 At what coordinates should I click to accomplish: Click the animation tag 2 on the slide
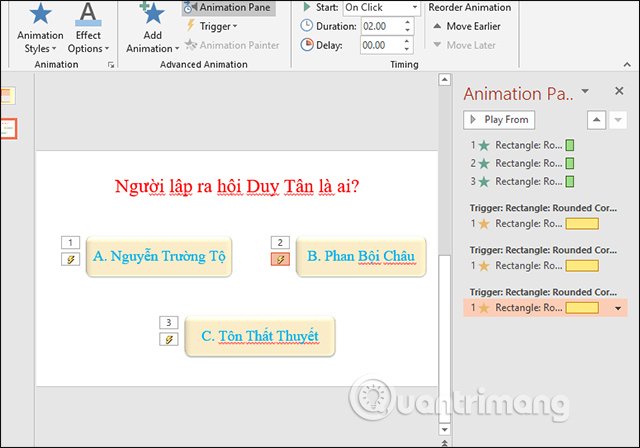pos(280,242)
